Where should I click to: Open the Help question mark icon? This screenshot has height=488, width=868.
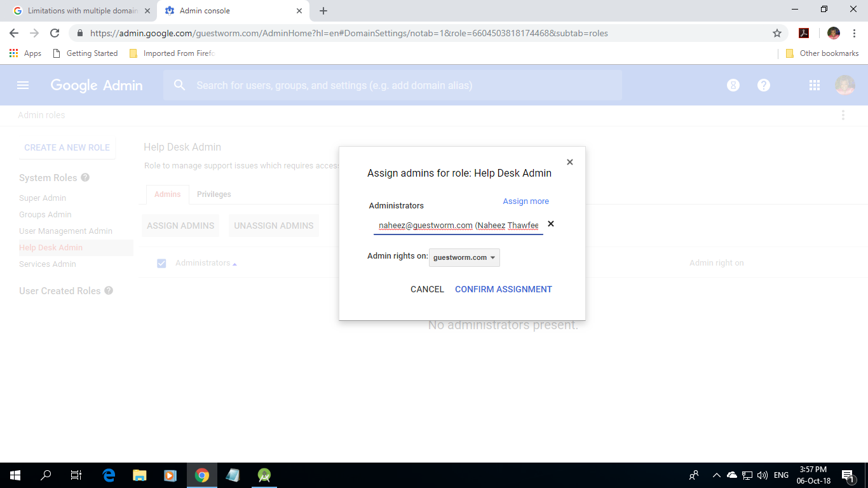pyautogui.click(x=764, y=85)
